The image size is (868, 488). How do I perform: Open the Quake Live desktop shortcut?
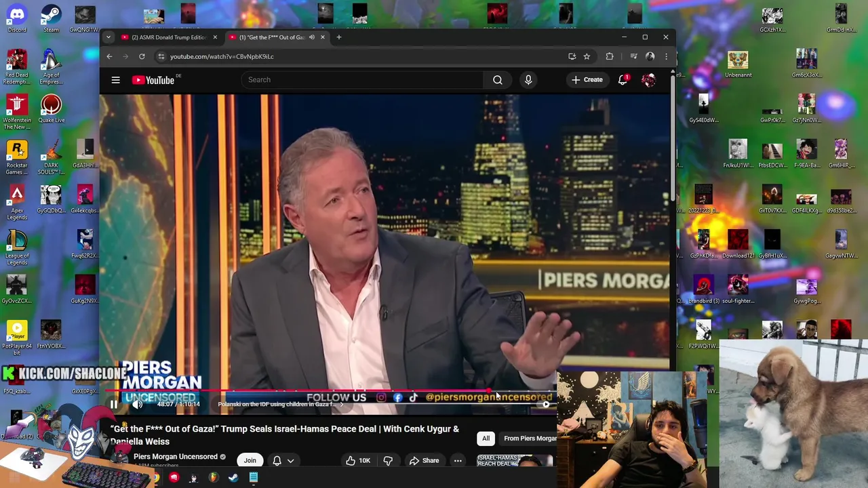click(51, 109)
